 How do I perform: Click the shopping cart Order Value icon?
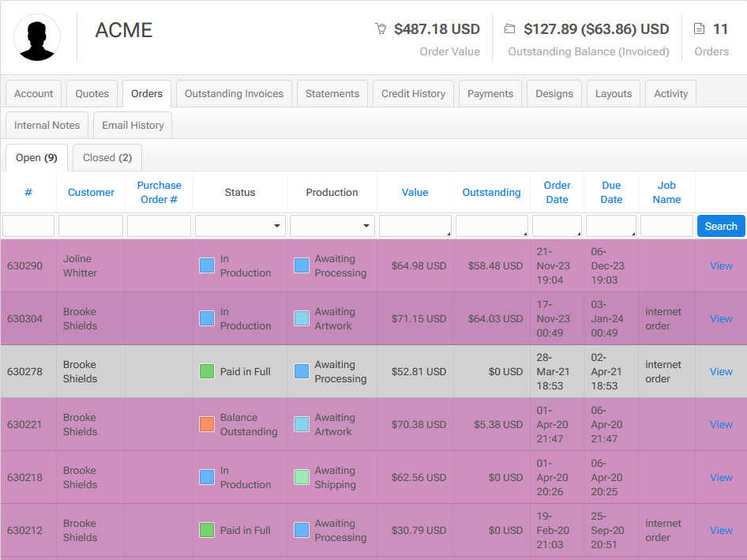[381, 29]
